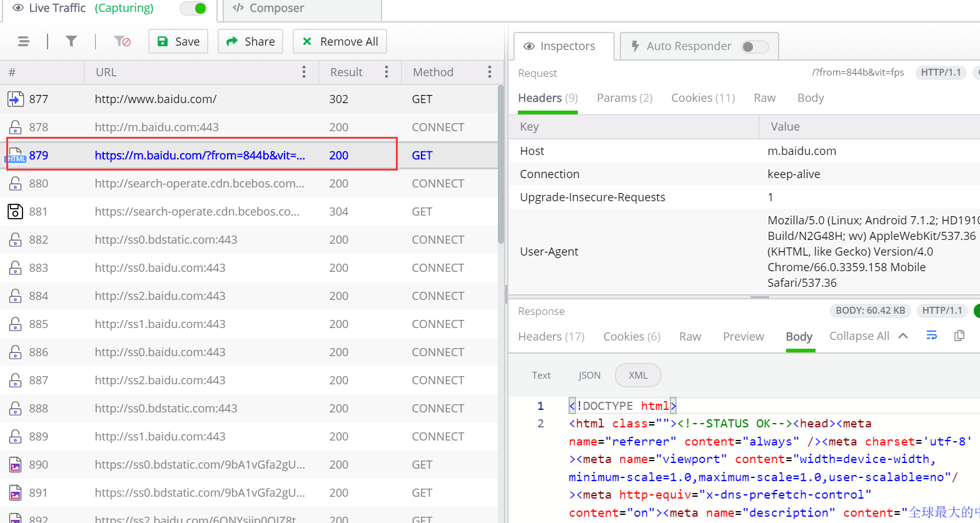The height and width of the screenshot is (523, 980).
Task: Open Result column options menu
Action: tap(386, 72)
